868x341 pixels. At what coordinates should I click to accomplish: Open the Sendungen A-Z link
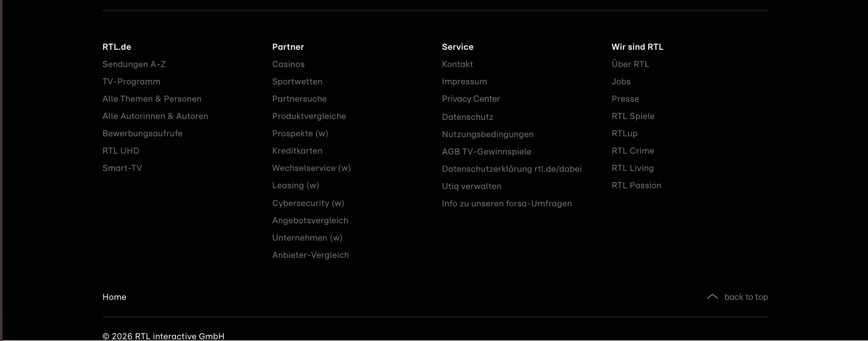[x=134, y=64]
